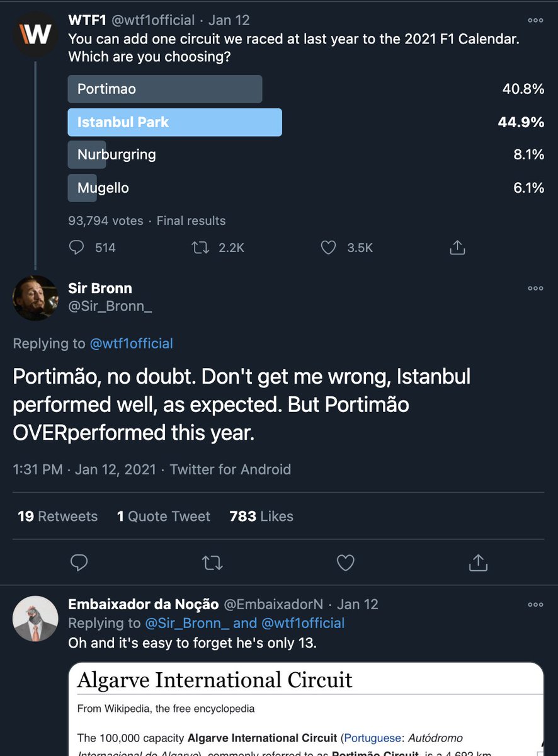Viewport: 558px width, 756px height.
Task: Share the WTF1 poll tweet
Action: point(457,248)
